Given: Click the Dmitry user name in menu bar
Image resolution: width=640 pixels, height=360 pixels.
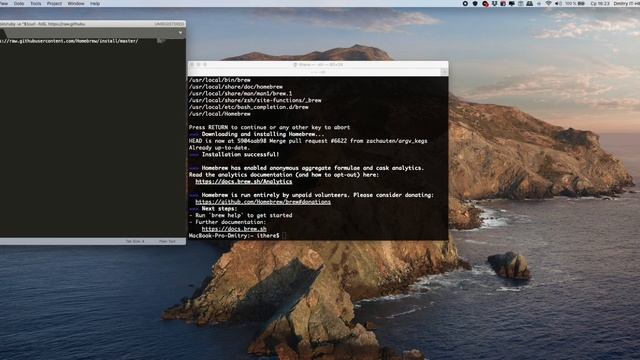Looking at the screenshot, I should pyautogui.click(x=627, y=3).
